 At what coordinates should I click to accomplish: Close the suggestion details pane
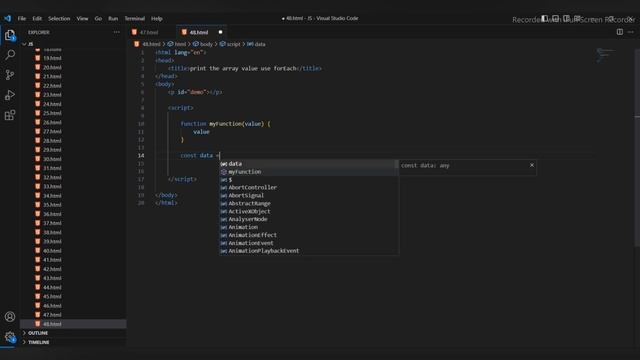click(531, 165)
